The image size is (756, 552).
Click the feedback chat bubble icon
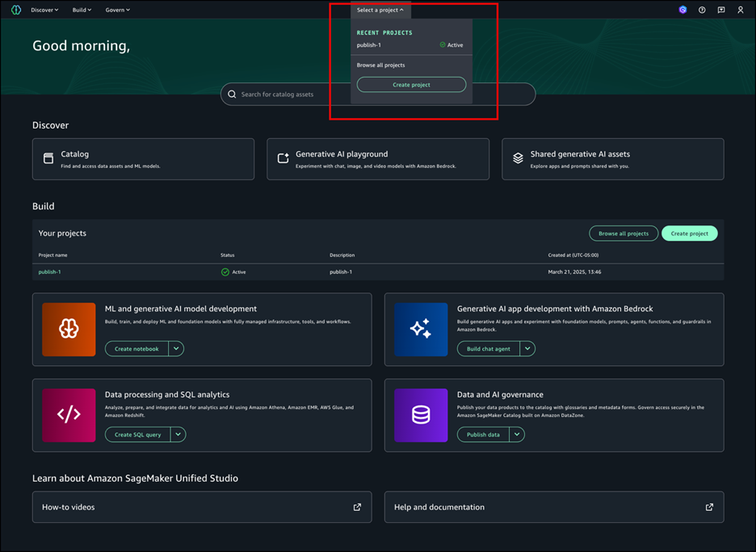click(x=721, y=10)
